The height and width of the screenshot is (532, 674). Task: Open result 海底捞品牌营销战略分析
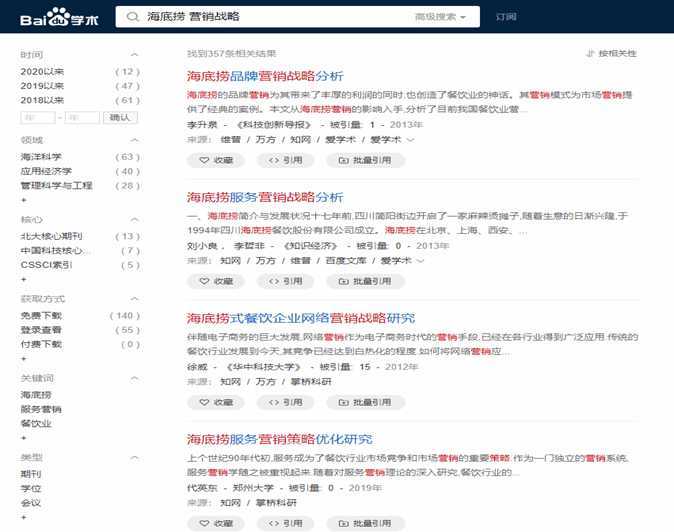click(x=265, y=76)
